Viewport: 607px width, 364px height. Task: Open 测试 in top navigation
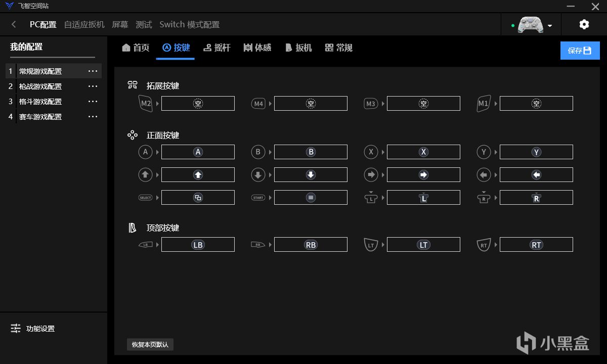144,24
